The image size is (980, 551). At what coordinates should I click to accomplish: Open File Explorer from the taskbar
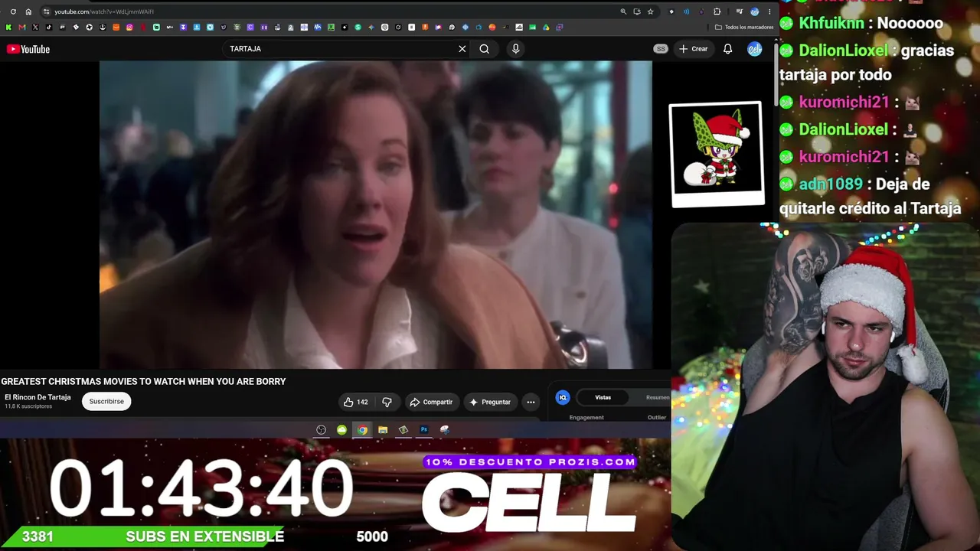tap(383, 430)
